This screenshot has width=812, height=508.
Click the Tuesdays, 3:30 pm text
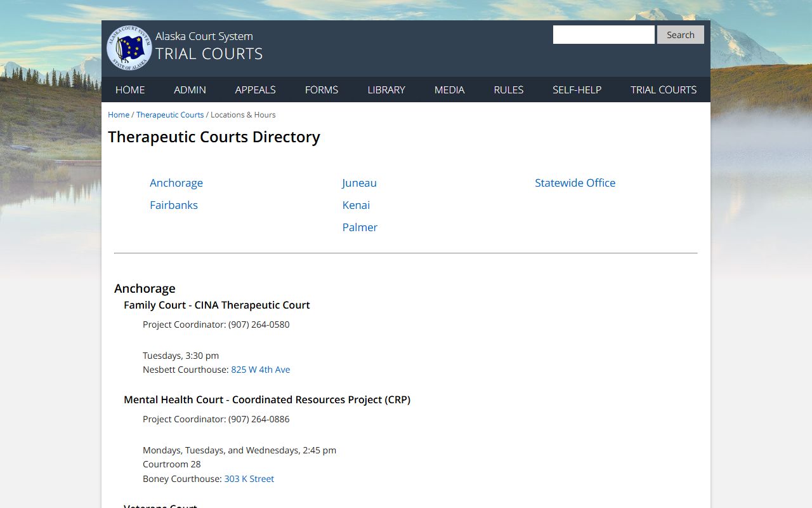click(181, 356)
